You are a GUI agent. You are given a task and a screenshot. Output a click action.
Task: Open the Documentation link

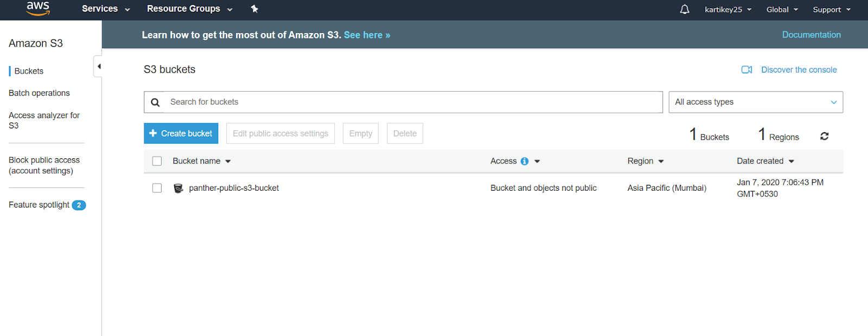coord(811,35)
